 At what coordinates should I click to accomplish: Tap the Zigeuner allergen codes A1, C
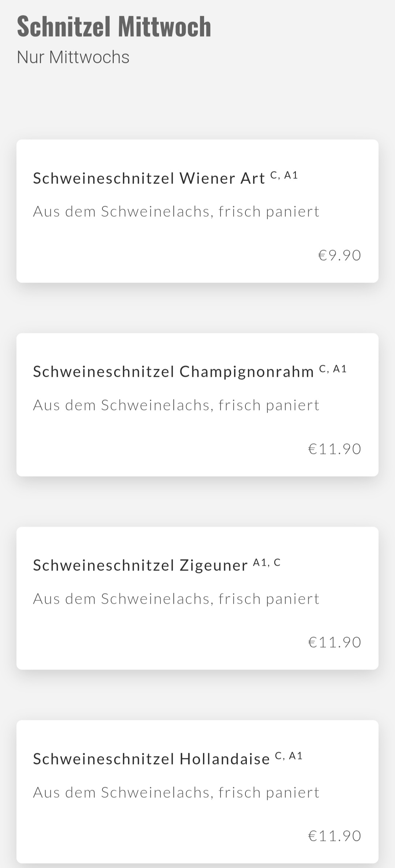point(267,563)
